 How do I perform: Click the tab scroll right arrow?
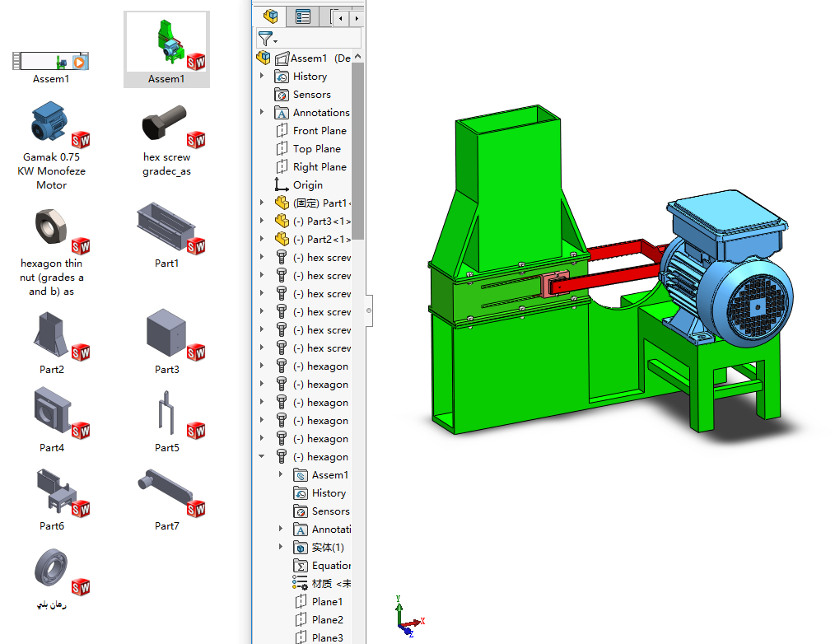[x=357, y=18]
